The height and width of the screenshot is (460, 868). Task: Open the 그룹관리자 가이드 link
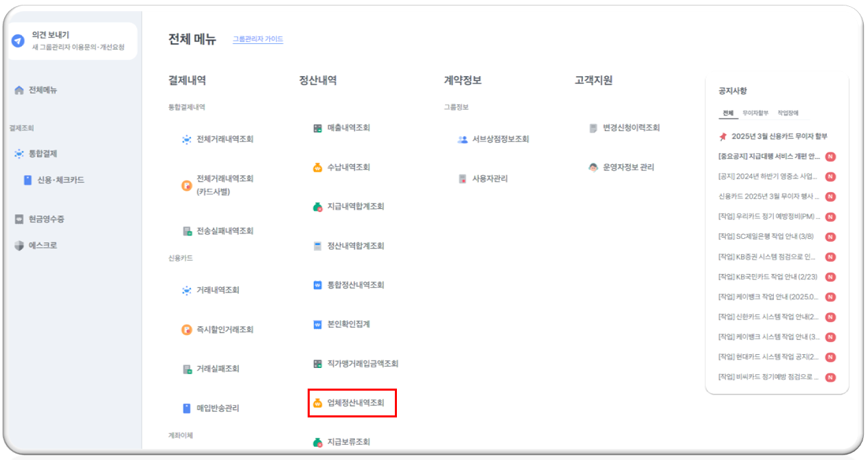pyautogui.click(x=258, y=40)
